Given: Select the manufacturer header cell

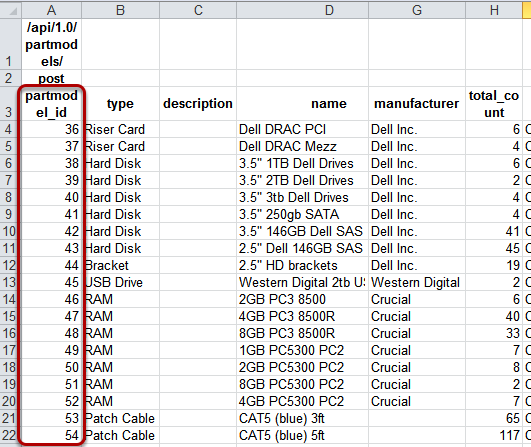Looking at the screenshot, I should 417,104.
